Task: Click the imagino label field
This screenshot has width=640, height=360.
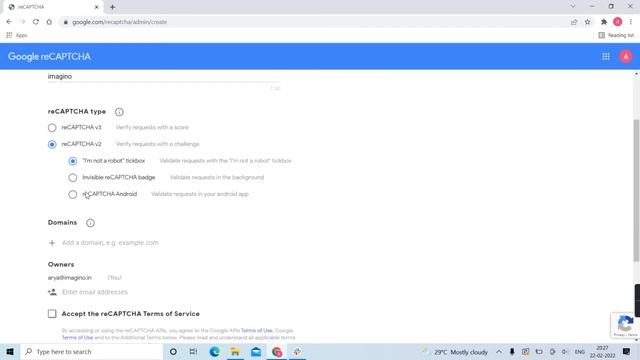Action: [x=164, y=76]
